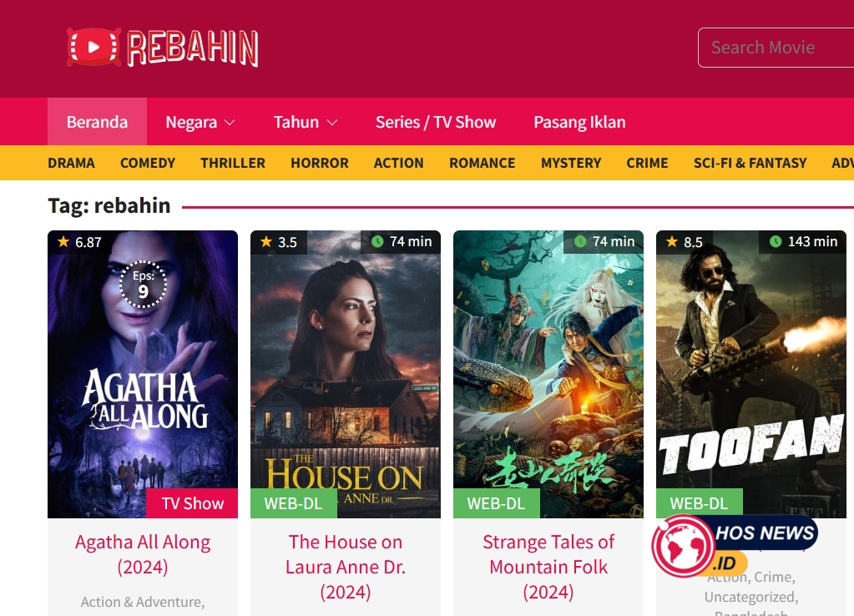
Task: Click the Hos News globe icon
Action: click(683, 546)
